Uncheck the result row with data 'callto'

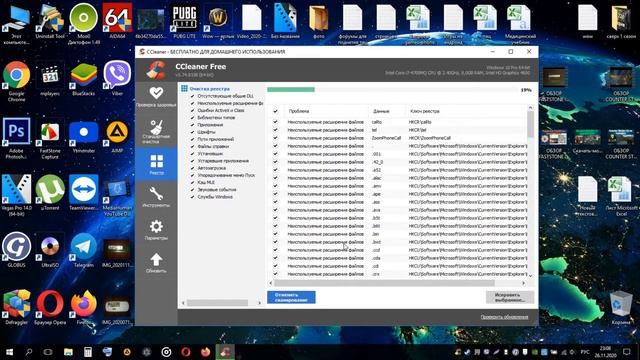(x=276, y=122)
